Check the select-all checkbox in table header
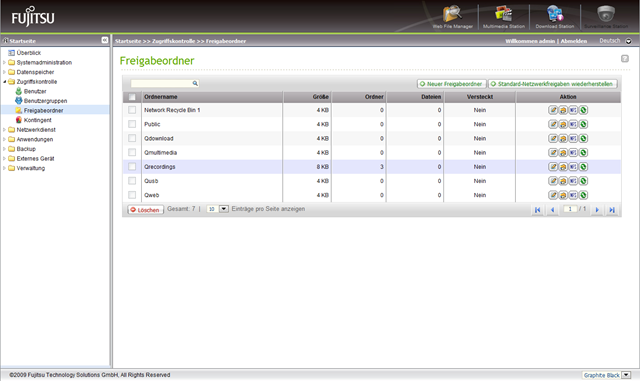Screen dimensions: 640x381 point(132,97)
